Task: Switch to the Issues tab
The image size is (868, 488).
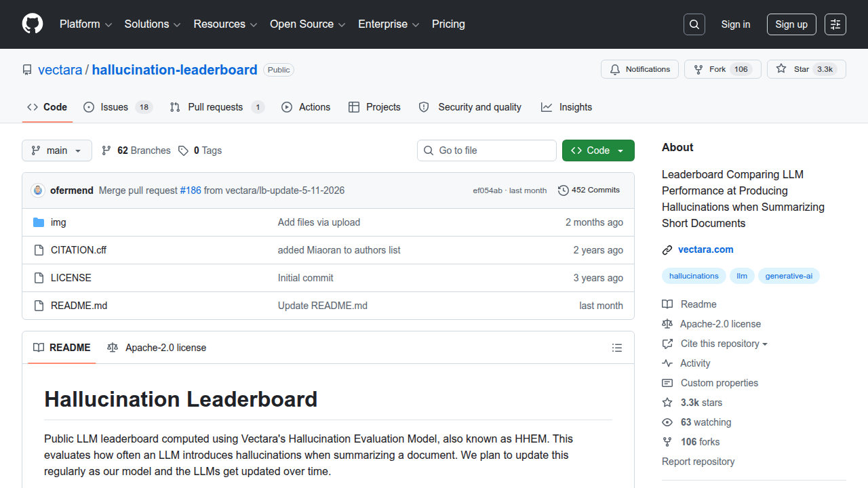Action: (x=118, y=107)
